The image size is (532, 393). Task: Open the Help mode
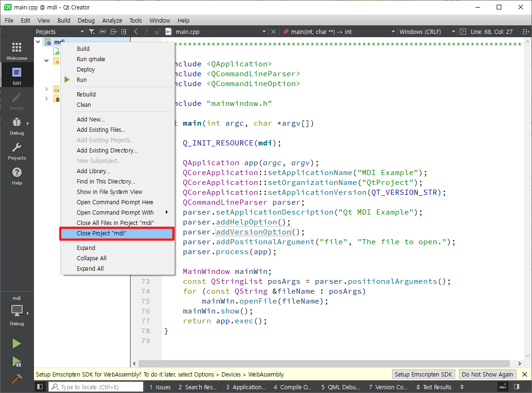point(16,176)
